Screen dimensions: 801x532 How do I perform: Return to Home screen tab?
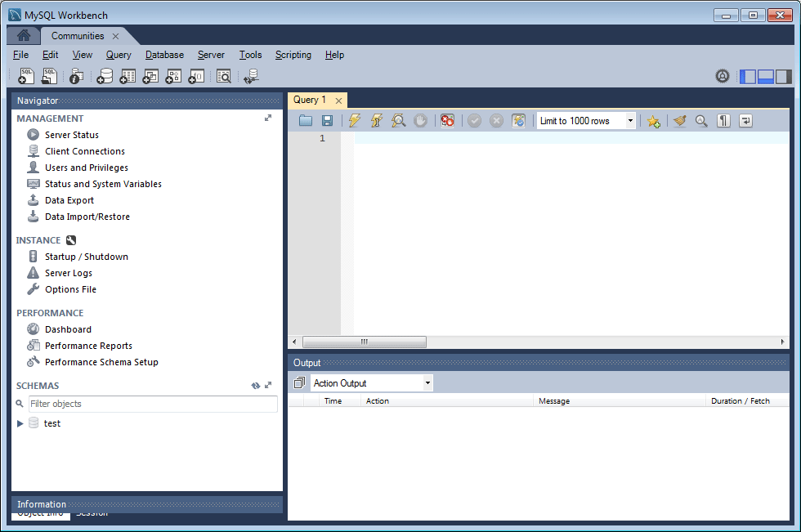click(x=24, y=35)
